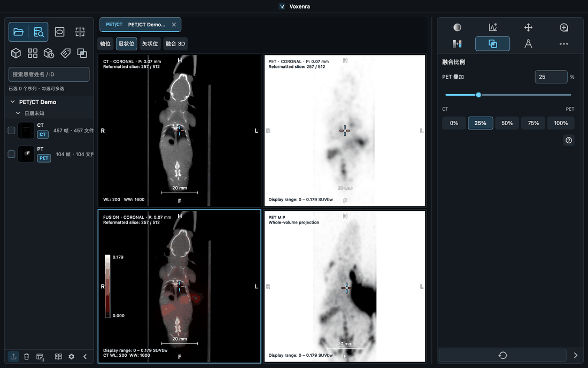Click the crosshair focus frame icon
The height and width of the screenshot is (368, 588).
point(80,32)
